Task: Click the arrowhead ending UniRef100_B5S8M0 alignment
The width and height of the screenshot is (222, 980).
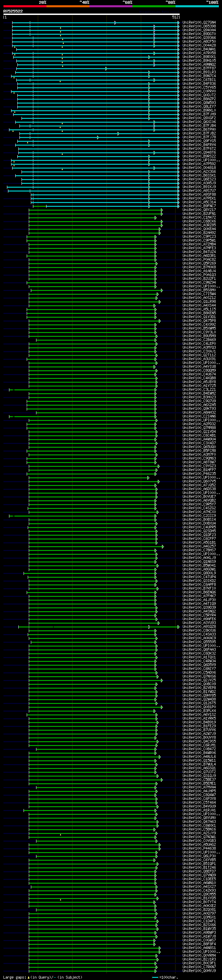Action: [162, 290]
